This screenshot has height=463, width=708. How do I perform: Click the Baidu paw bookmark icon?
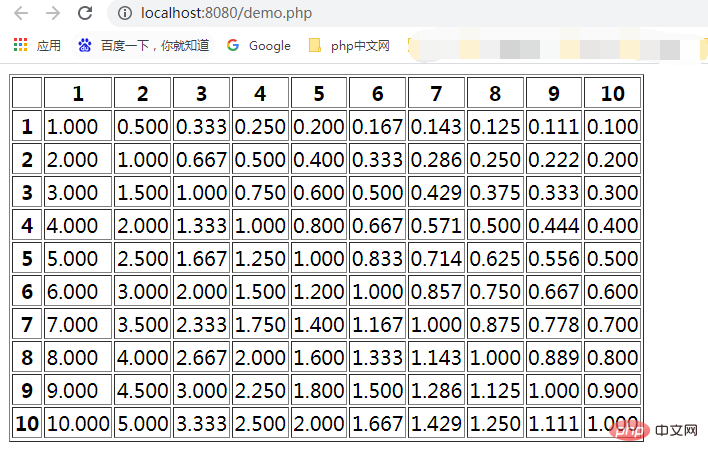tap(85, 45)
